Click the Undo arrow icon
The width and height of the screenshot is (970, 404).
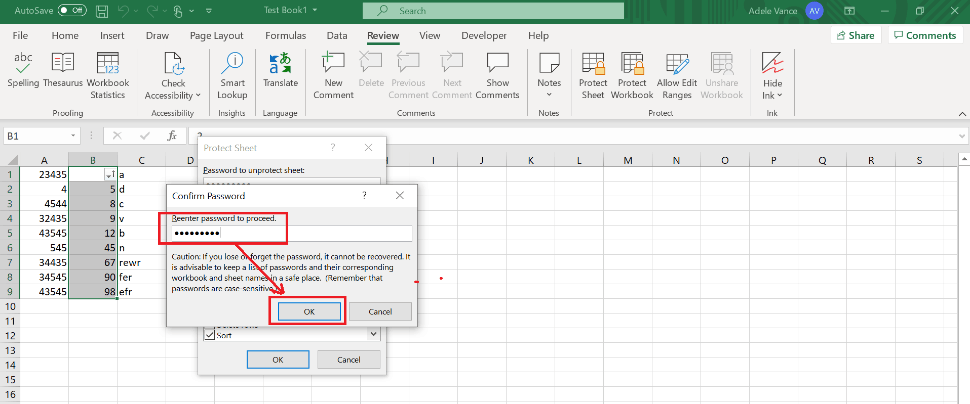124,11
